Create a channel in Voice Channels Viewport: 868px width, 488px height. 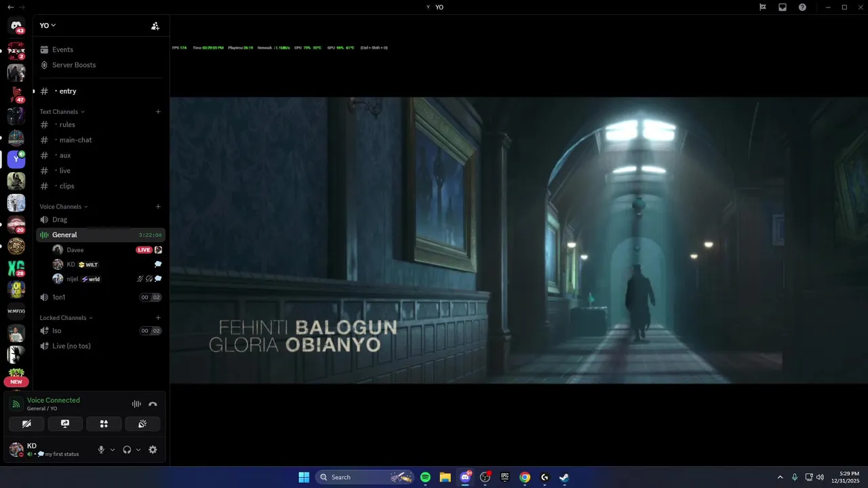tap(158, 206)
